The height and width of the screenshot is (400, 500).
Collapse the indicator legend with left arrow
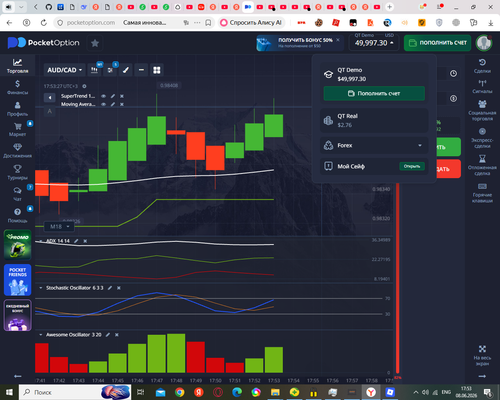pos(50,98)
